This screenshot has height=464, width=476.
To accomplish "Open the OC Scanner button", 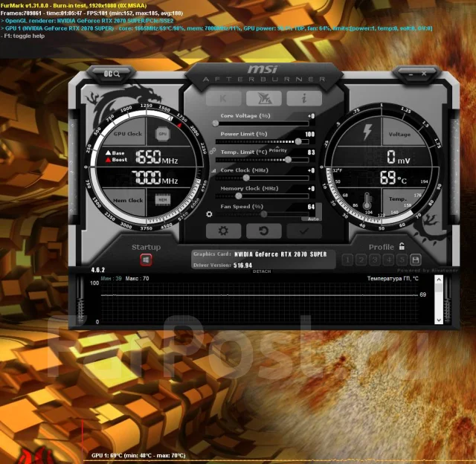I will pyautogui.click(x=112, y=74).
